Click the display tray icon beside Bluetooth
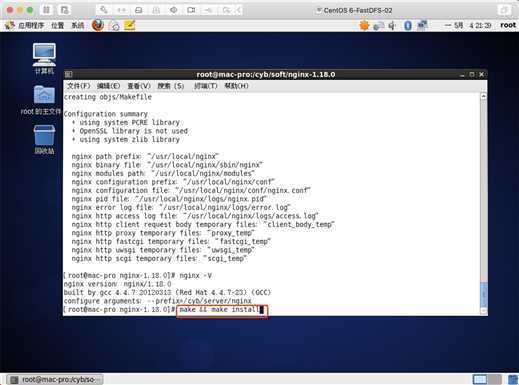Viewport: 519px width, 385px height. [422, 25]
